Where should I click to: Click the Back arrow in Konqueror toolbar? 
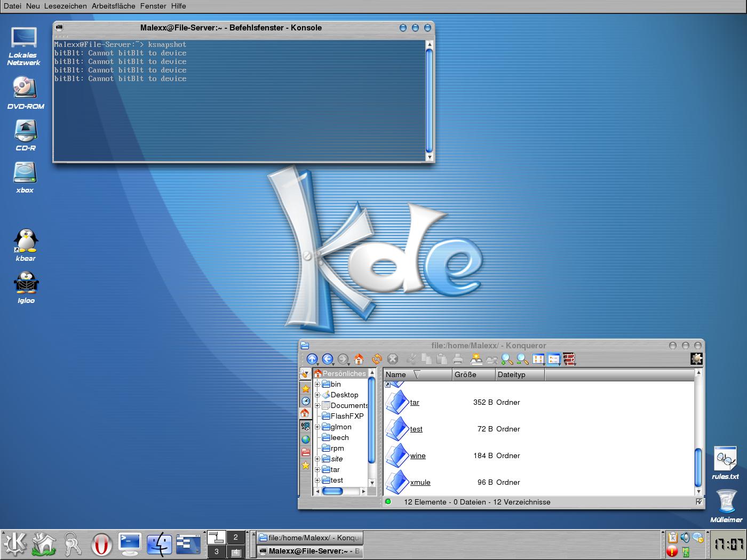coord(328,359)
